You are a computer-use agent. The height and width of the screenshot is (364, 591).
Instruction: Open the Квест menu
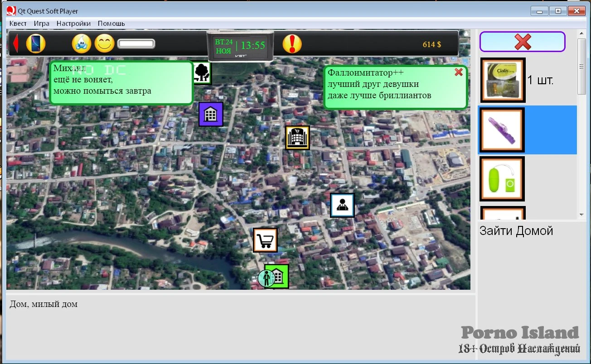point(18,24)
